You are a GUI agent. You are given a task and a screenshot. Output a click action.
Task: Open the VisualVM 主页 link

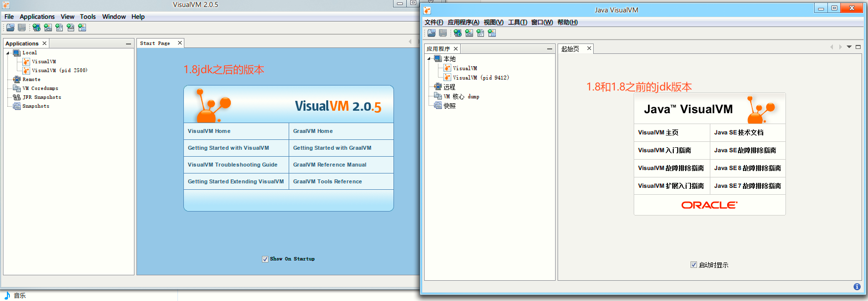[658, 132]
